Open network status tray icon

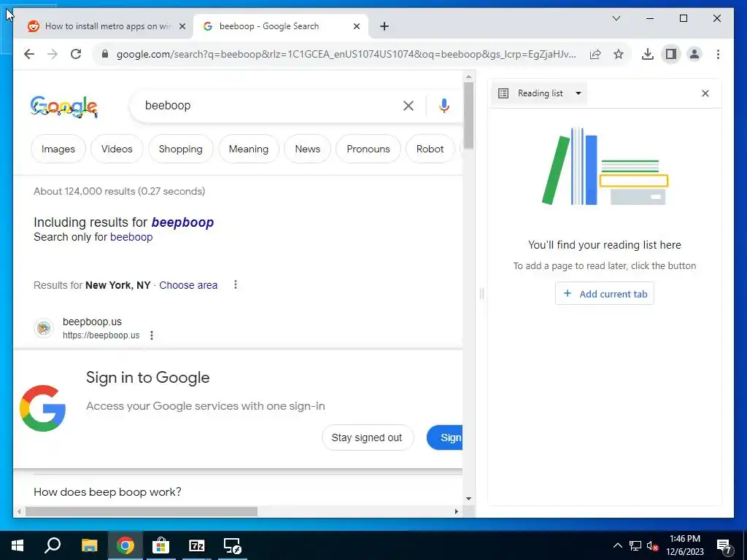point(635,545)
